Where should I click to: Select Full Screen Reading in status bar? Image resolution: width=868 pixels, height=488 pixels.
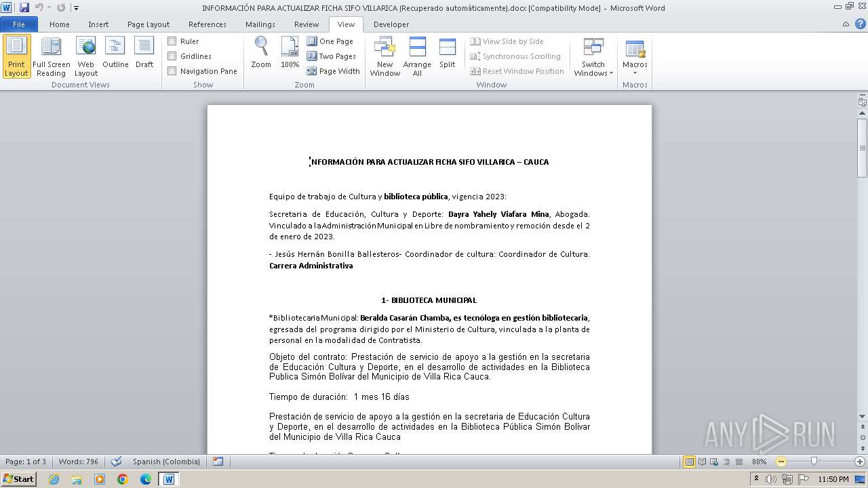pyautogui.click(x=701, y=462)
